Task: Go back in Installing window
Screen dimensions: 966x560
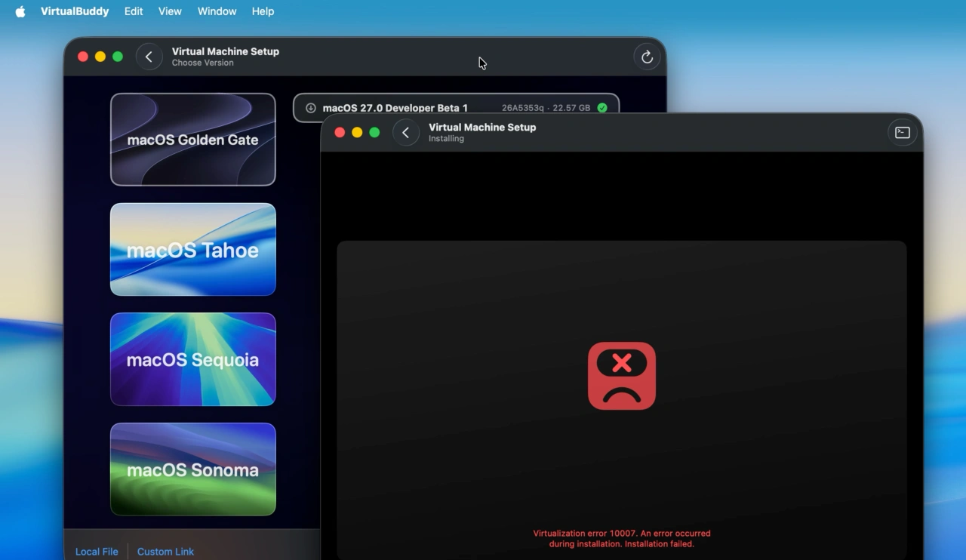Action: 406,133
